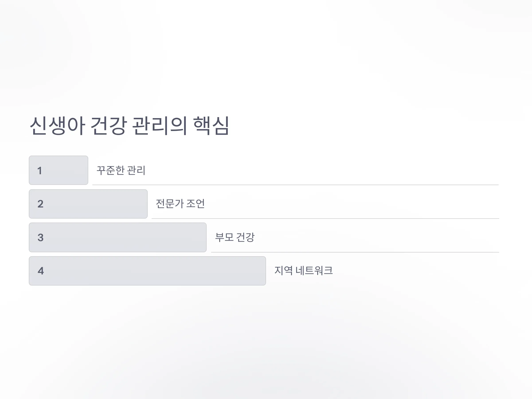Viewport: 532px width, 399px height.
Task: Select 관리의 in the slide title
Action: 160,125
